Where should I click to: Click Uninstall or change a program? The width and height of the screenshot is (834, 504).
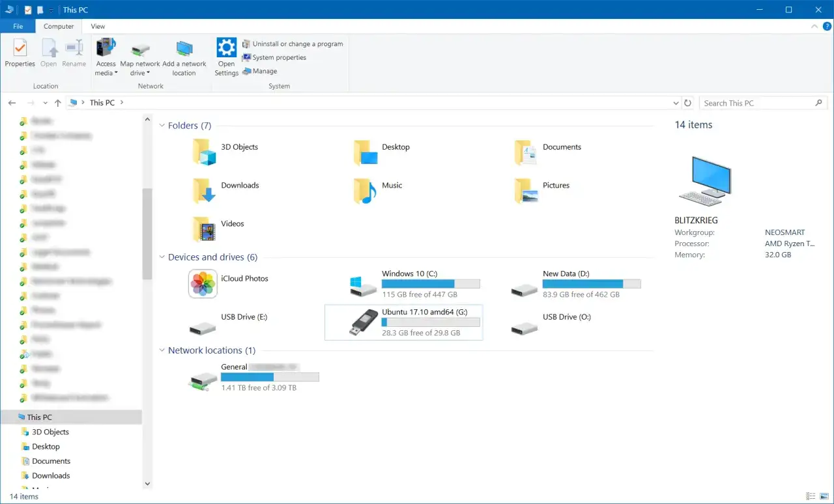(x=293, y=44)
